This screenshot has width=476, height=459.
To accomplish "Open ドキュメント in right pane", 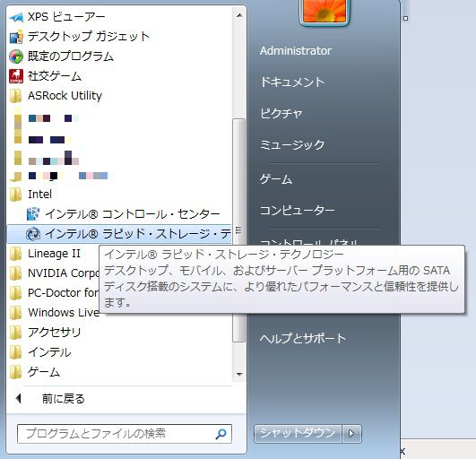I will pyautogui.click(x=292, y=82).
